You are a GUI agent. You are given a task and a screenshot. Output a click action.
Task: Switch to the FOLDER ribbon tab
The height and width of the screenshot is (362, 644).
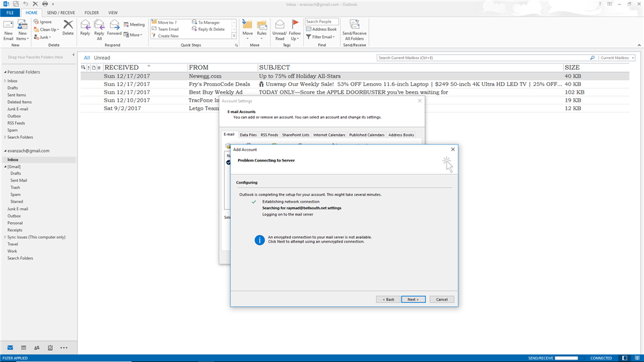(92, 13)
